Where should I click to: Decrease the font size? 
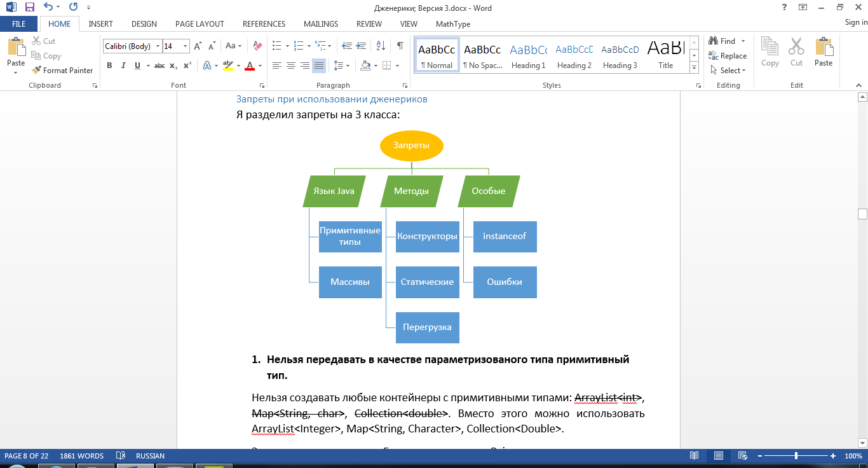click(211, 46)
